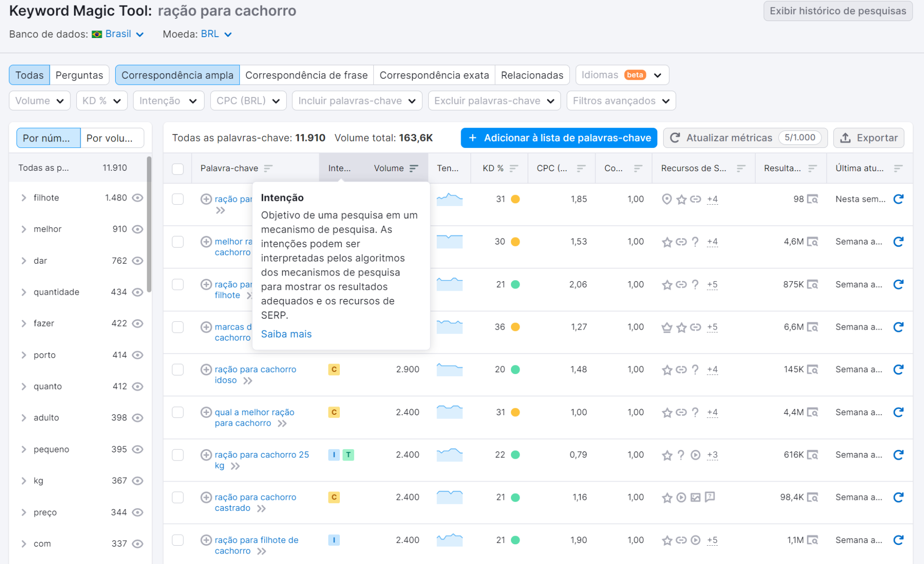Open the Moeda BRL currency dropdown
The height and width of the screenshot is (564, 924).
(216, 34)
